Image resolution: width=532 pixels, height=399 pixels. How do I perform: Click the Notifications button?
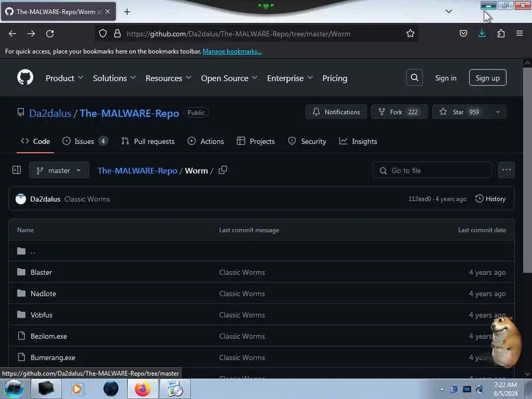336,112
